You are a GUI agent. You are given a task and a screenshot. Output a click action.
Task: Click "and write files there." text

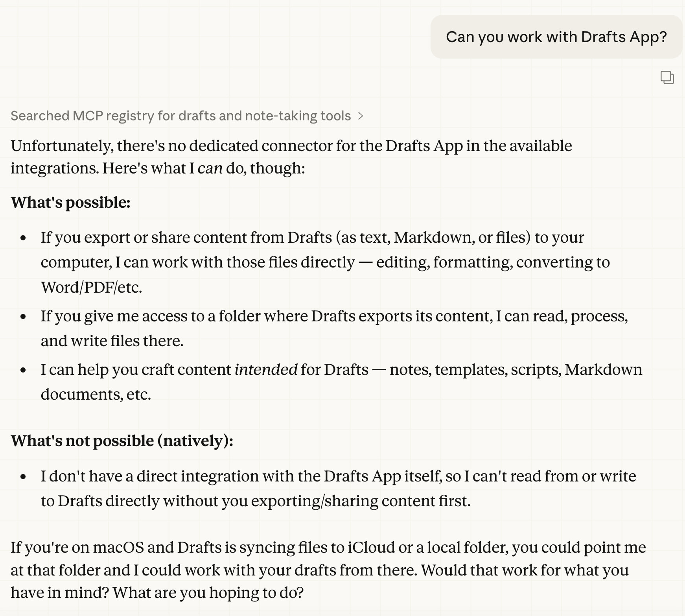point(112,341)
